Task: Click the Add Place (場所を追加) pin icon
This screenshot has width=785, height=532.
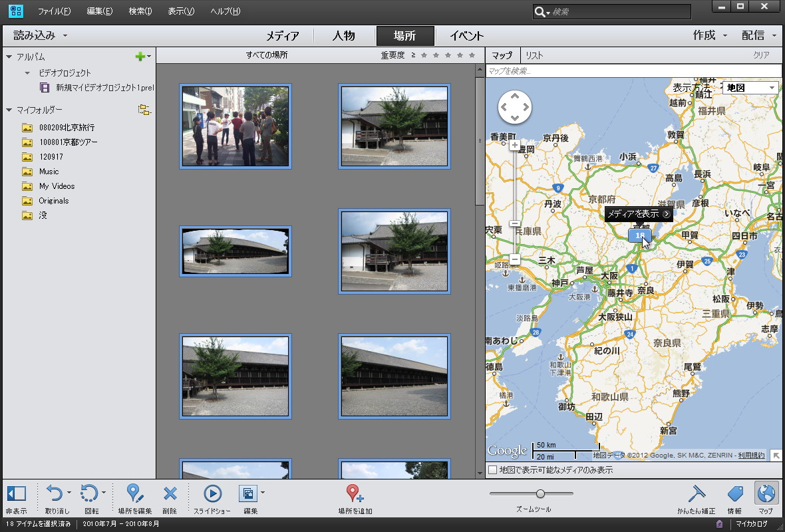Action: 355,493
